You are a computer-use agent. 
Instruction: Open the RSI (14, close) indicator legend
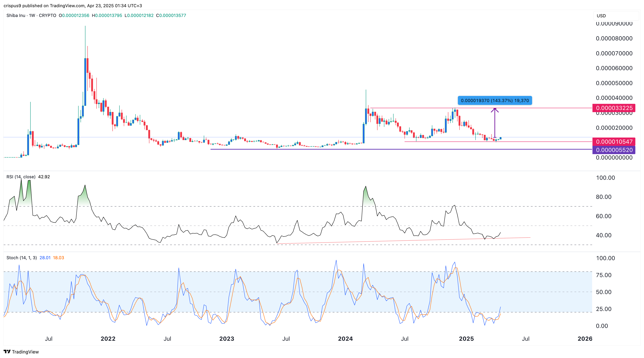coord(21,177)
